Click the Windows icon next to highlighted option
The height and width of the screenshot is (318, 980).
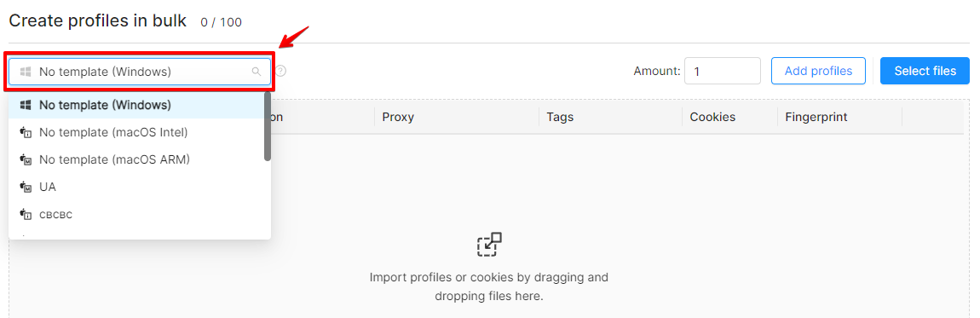pyautogui.click(x=26, y=105)
